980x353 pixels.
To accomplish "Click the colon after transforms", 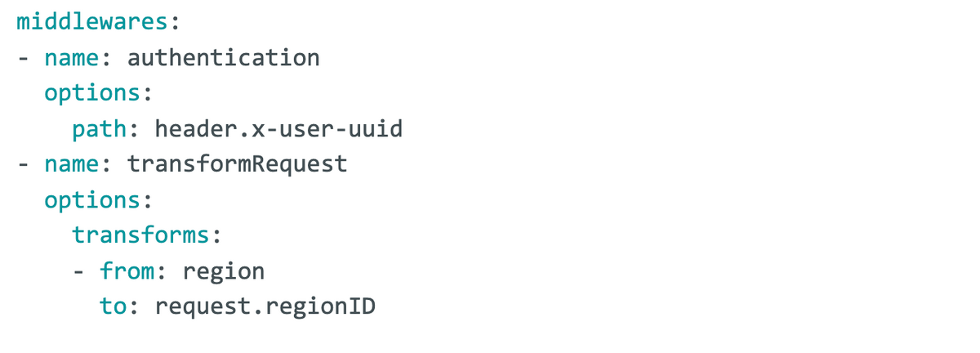I will (x=216, y=236).
